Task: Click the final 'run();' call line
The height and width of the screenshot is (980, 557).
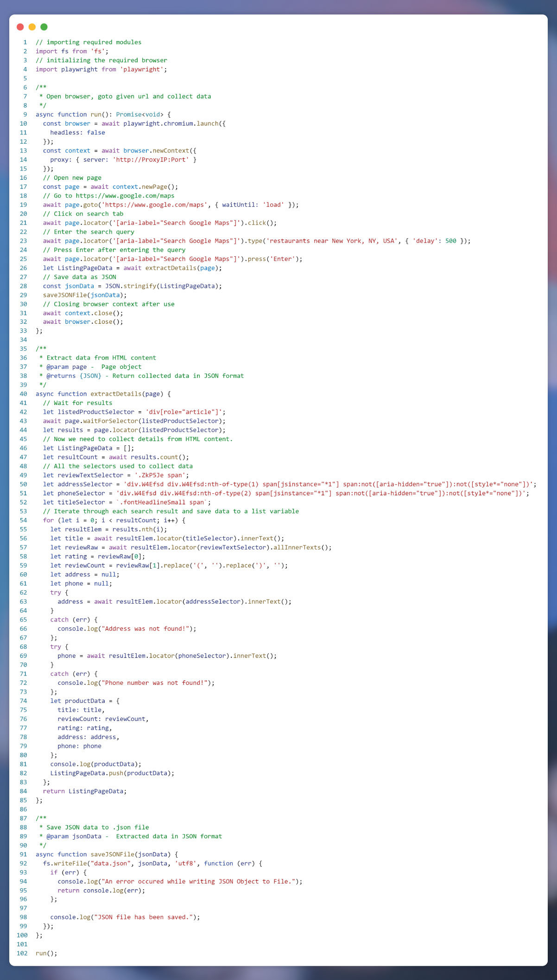Action: [46, 954]
